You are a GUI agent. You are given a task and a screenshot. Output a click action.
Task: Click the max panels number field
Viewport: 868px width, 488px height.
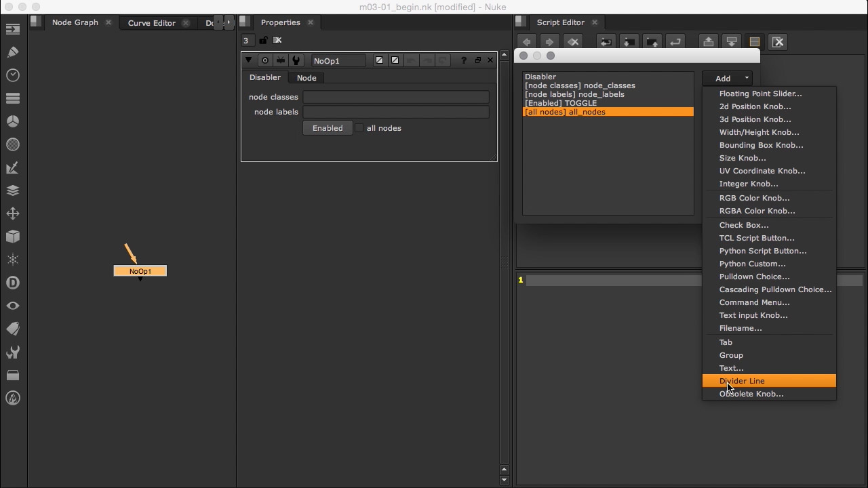click(249, 41)
